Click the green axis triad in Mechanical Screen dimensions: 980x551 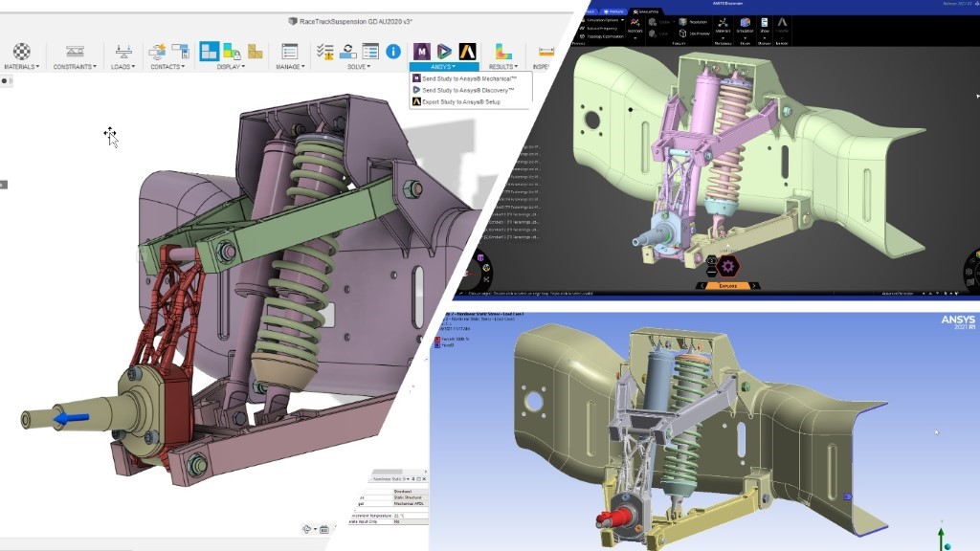(943, 540)
